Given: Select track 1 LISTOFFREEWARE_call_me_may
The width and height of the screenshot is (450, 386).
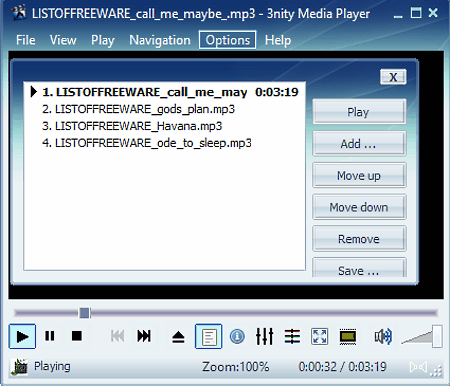Looking at the screenshot, I should click(x=165, y=92).
